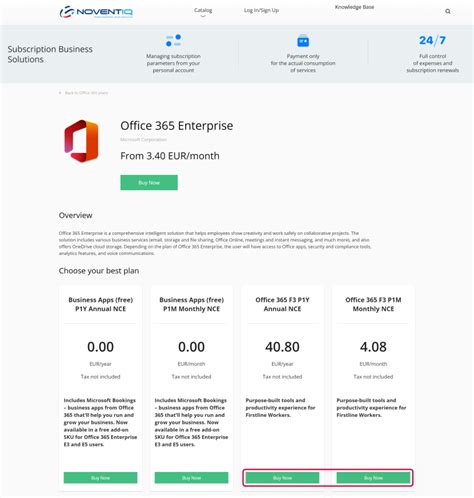This screenshot has width=474, height=498.
Task: Click 'Business Apps (free) P1M Monthly NCE' title
Action: click(x=191, y=304)
